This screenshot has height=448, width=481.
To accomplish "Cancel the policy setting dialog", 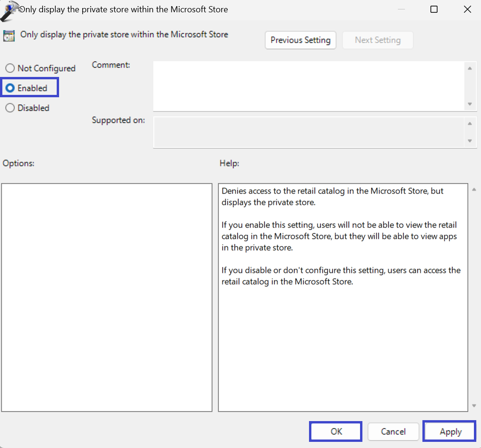I will (393, 431).
